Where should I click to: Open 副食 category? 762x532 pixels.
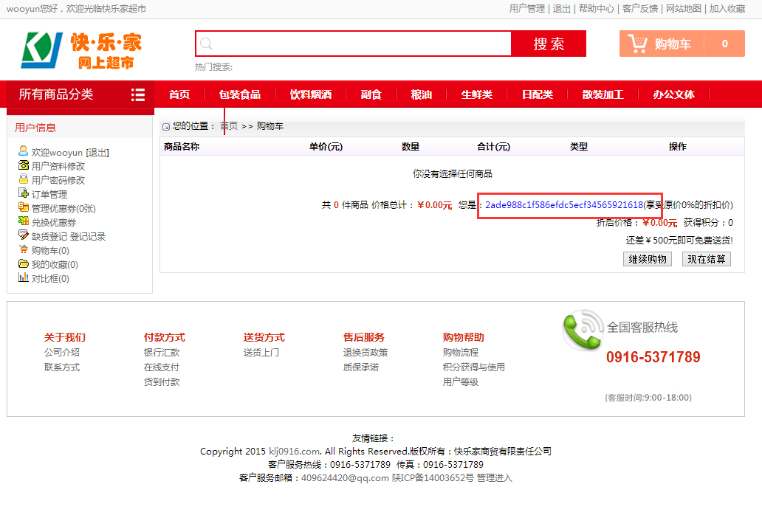[x=371, y=94]
